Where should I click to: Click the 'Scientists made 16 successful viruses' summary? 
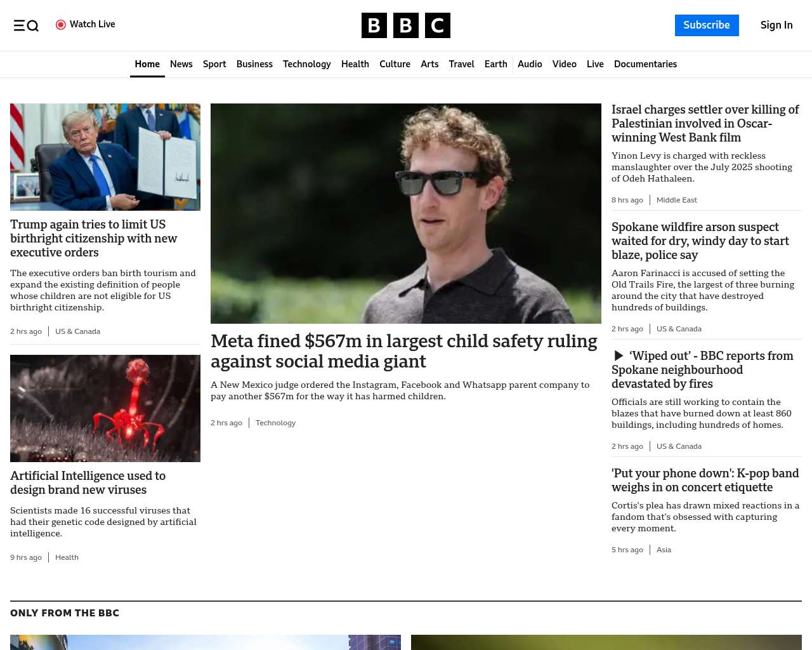tap(103, 522)
